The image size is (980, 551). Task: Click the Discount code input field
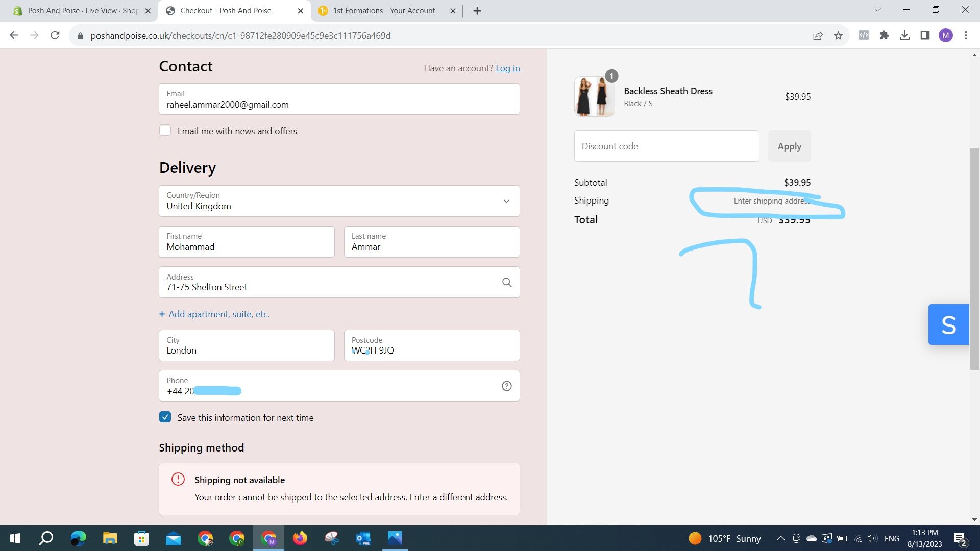tap(666, 146)
